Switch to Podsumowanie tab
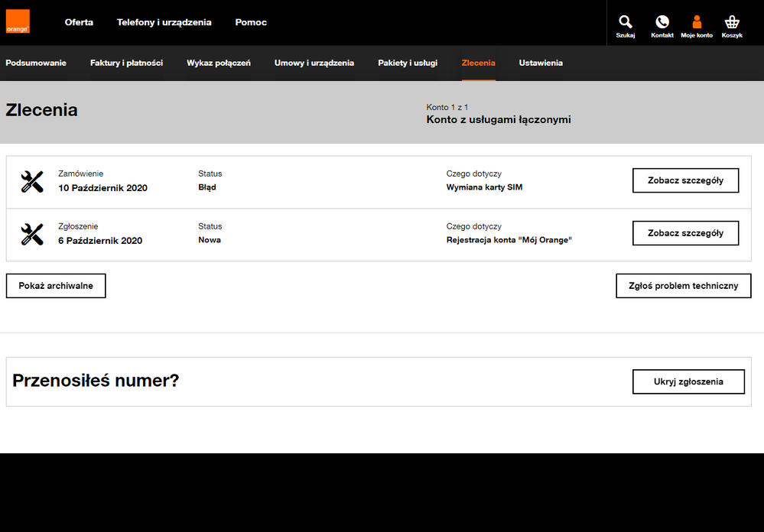The image size is (764, 532). pos(36,63)
